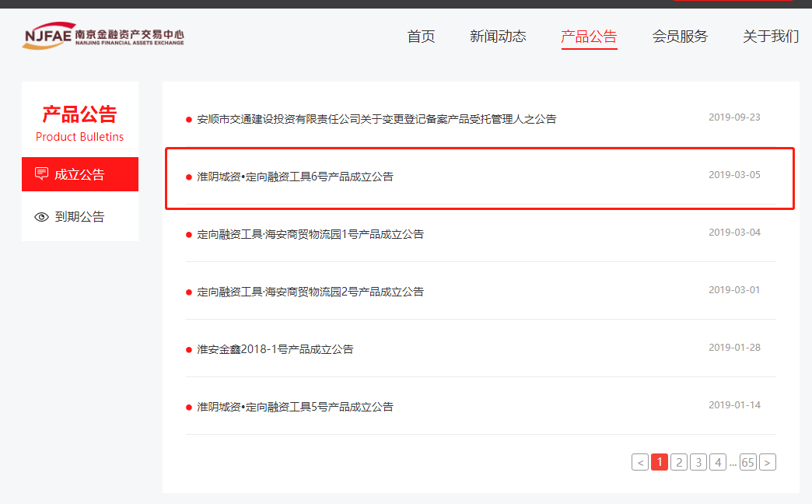Click the date 2019-03-05

734,174
